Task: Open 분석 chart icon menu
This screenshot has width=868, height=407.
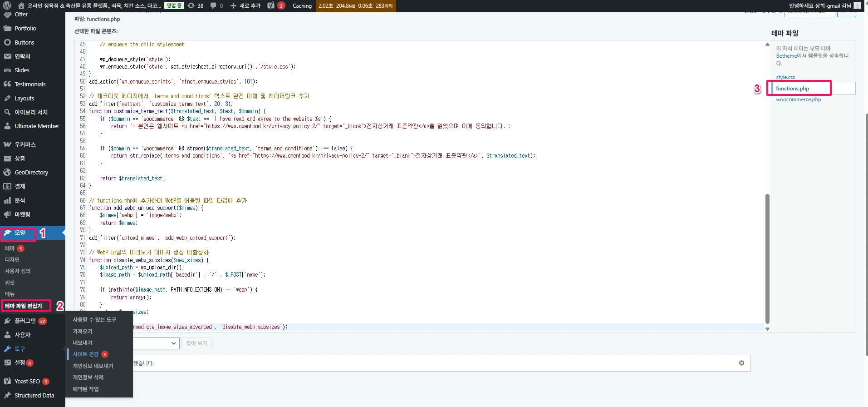Action: [x=7, y=200]
